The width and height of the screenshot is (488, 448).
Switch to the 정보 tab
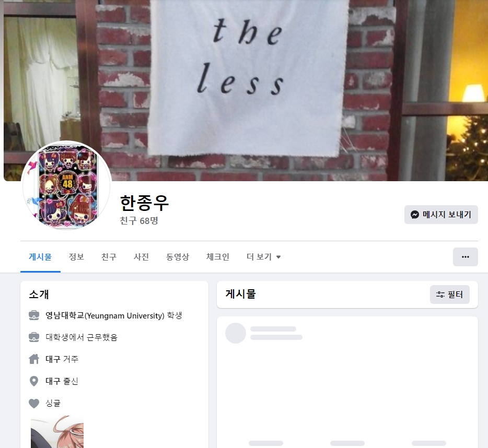click(76, 257)
